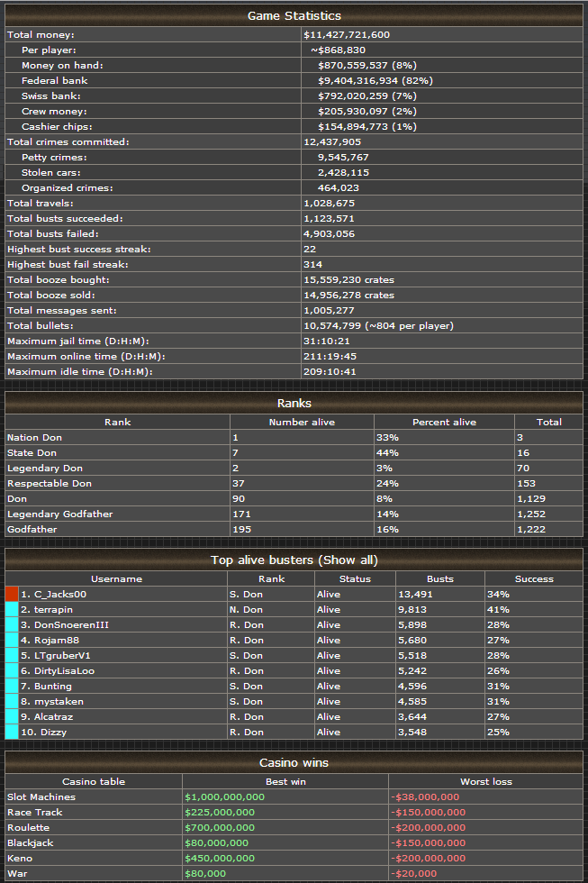
Task: Open user 5. LTgruberV1
Action: coord(56,656)
